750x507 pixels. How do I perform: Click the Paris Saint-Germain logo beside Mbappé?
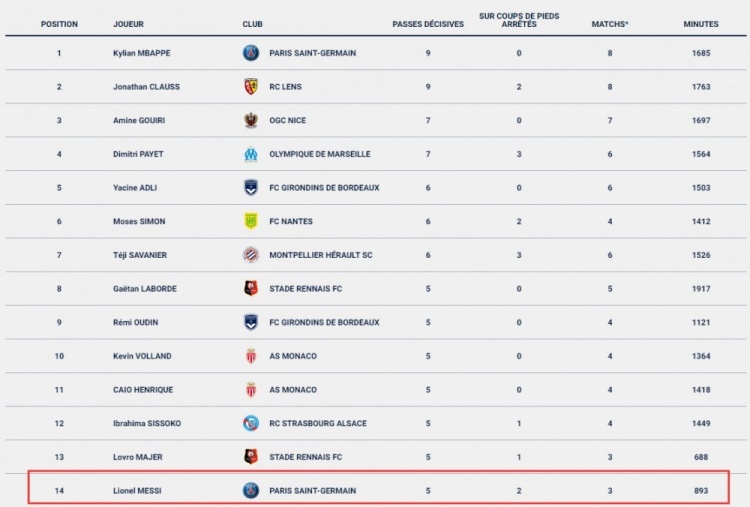point(251,53)
